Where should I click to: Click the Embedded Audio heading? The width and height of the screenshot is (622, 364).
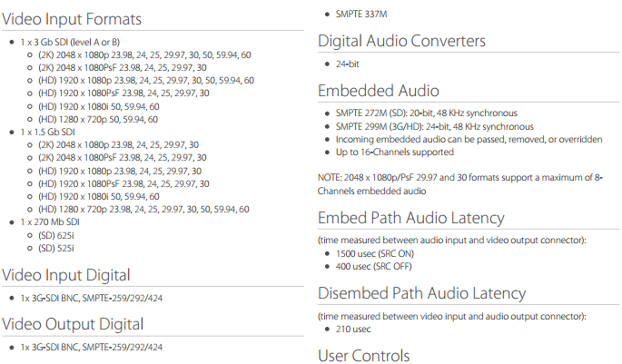(378, 91)
